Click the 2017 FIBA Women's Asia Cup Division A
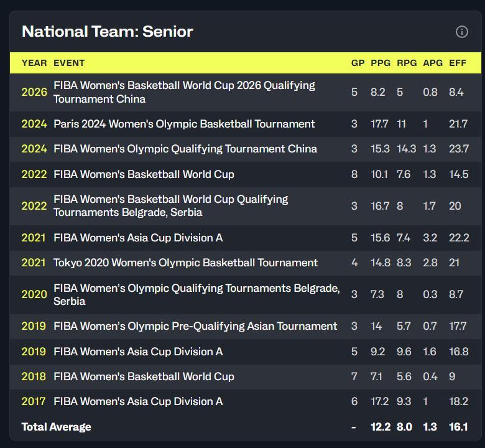 click(x=138, y=401)
